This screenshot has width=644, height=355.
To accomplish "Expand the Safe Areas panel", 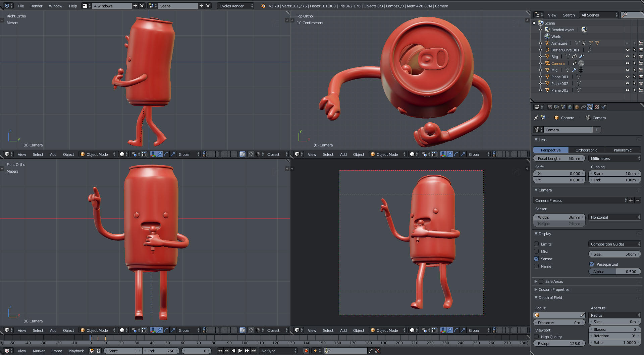I will tap(536, 281).
